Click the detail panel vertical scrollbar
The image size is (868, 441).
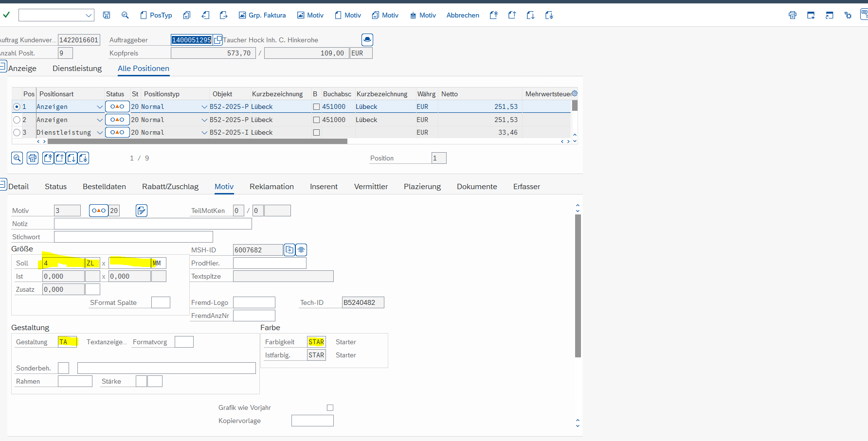tap(578, 286)
